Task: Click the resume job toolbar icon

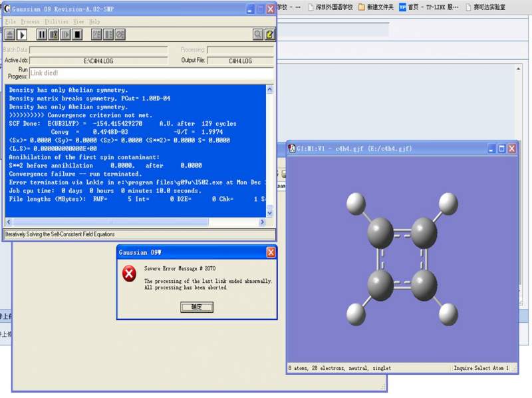Action: click(x=66, y=35)
